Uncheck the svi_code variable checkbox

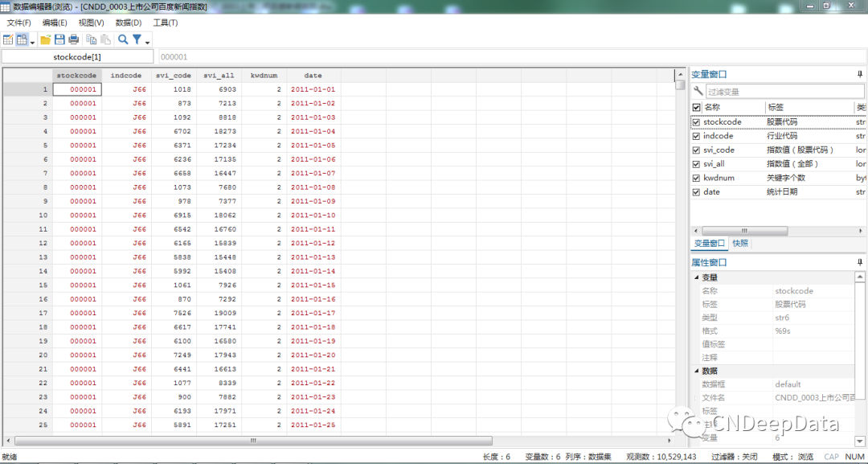coord(696,150)
